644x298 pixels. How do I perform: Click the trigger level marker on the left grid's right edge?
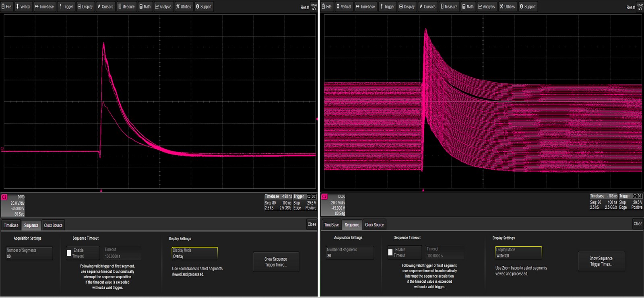317,119
